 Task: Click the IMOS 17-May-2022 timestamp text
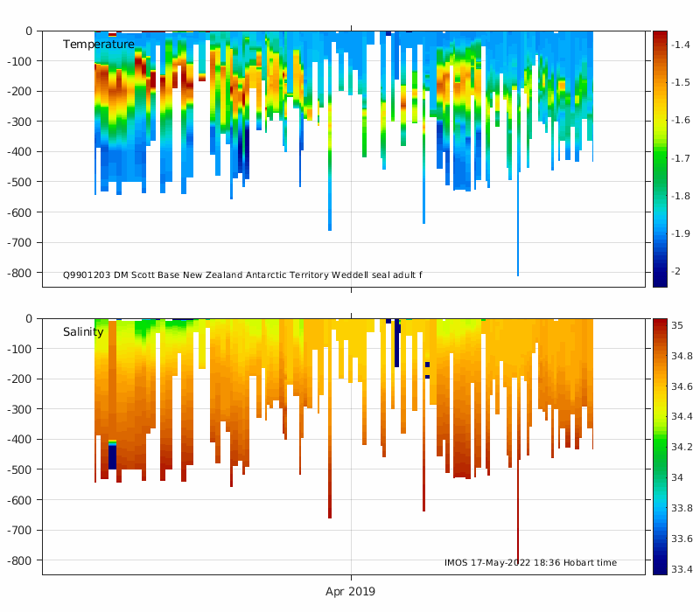(530, 563)
